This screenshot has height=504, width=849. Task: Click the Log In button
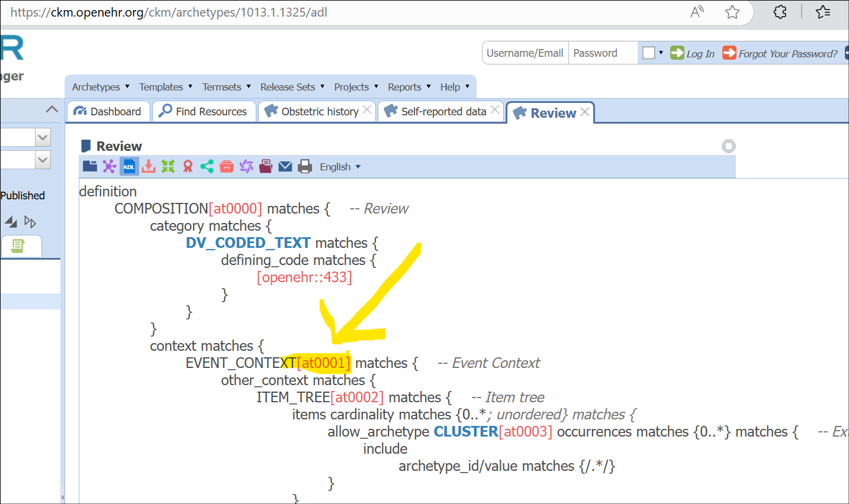(693, 53)
